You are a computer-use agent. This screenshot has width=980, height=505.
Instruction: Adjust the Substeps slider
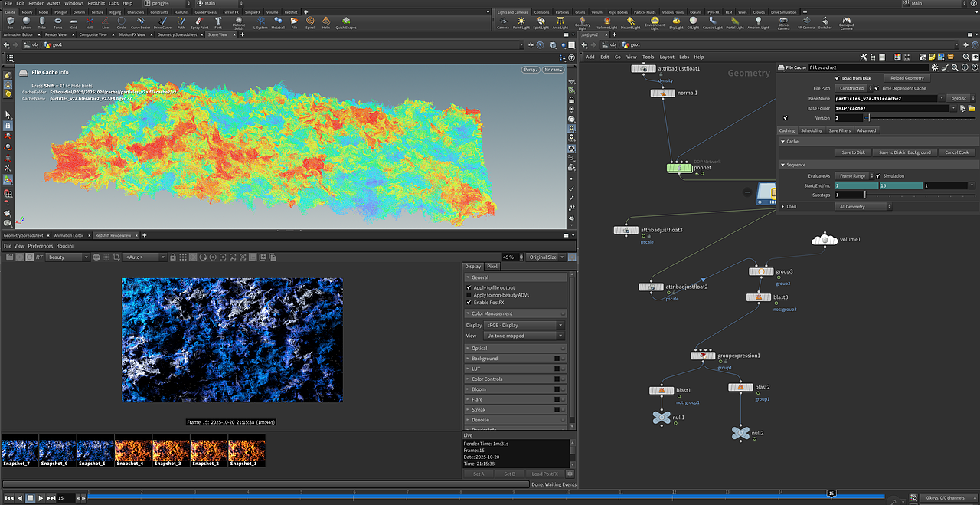click(x=921, y=195)
